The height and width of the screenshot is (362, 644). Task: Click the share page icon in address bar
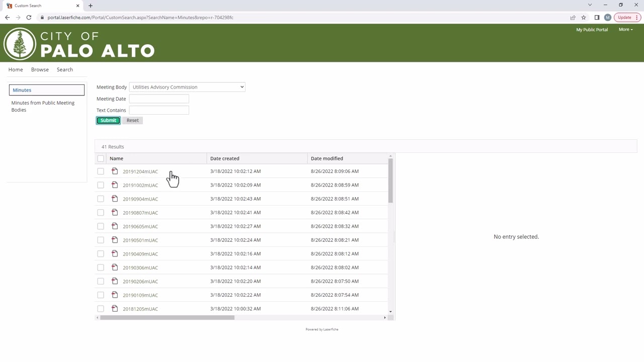[573, 17]
